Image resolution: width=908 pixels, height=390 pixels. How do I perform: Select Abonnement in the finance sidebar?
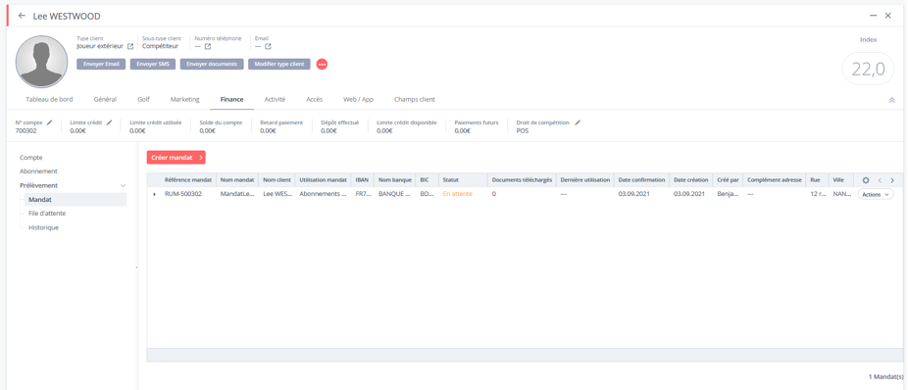[x=38, y=172]
